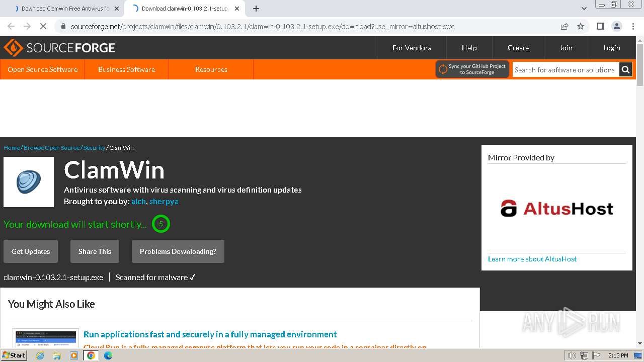
Task: Click the volume tray icon
Action: pos(572,355)
